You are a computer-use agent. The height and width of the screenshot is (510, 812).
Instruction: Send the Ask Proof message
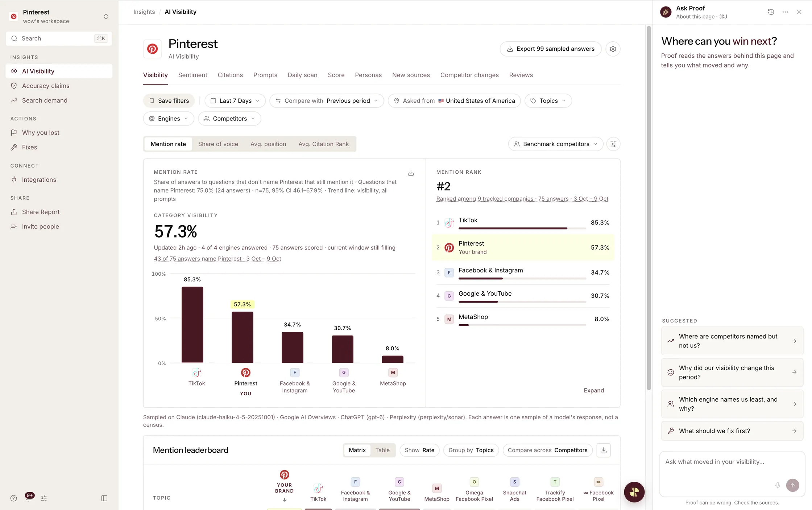coord(792,485)
